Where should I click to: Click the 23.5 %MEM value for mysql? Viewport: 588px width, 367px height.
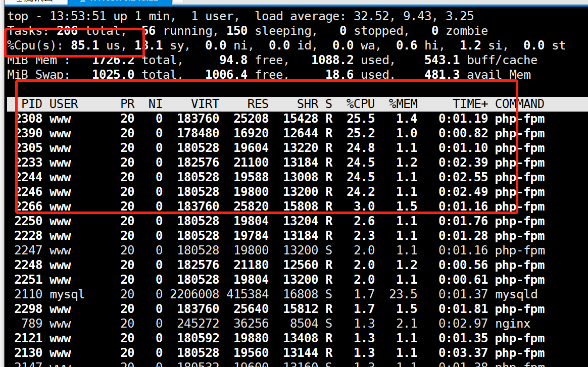tap(403, 294)
